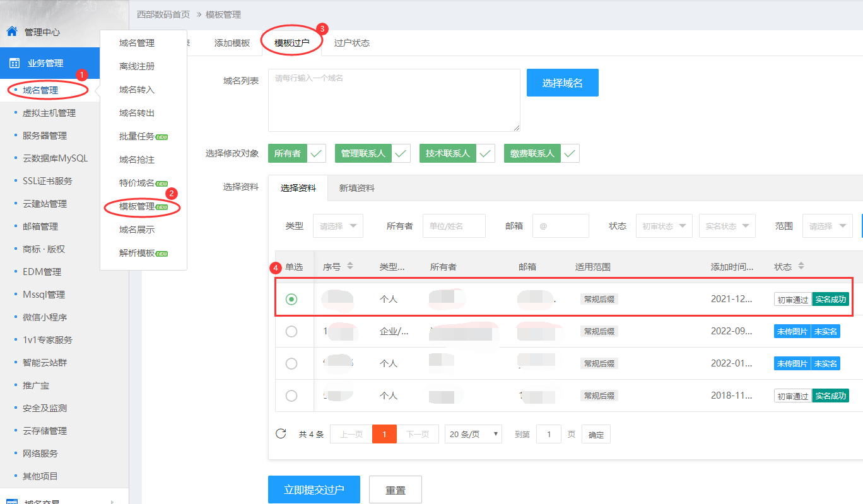Click the 未传图片 status badge in second row
863x504 pixels.
(x=792, y=331)
